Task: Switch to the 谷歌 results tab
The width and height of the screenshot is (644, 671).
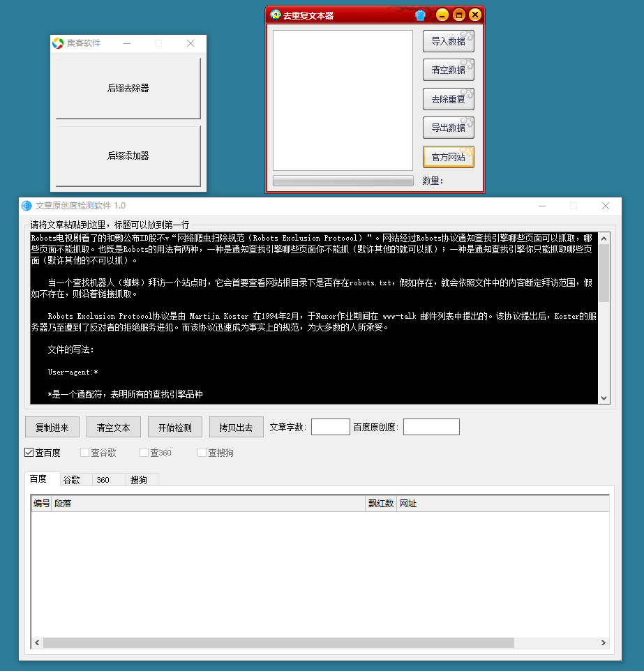Action: click(72, 480)
